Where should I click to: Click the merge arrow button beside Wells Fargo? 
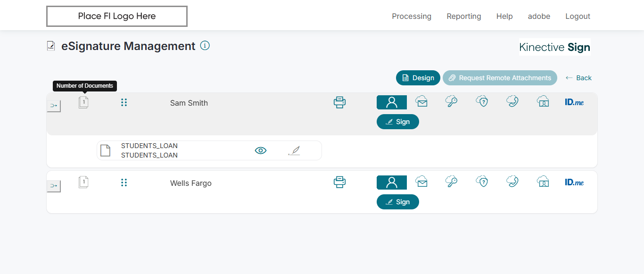(x=54, y=186)
